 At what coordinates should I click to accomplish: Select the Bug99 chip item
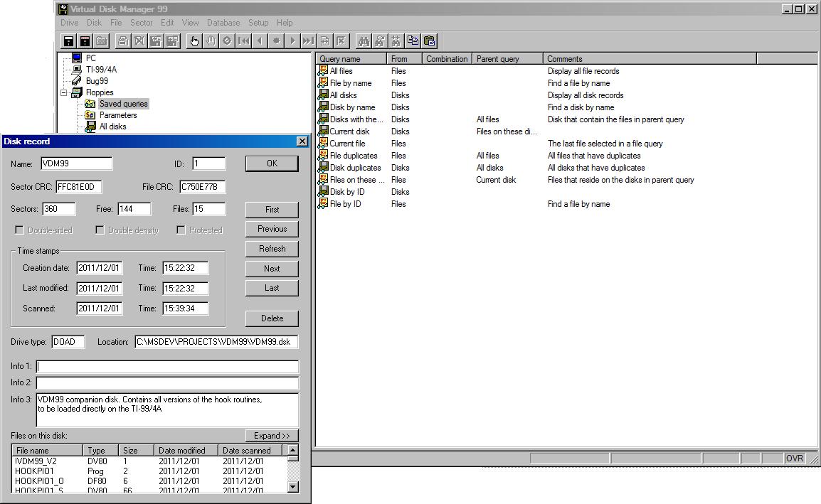click(97, 81)
